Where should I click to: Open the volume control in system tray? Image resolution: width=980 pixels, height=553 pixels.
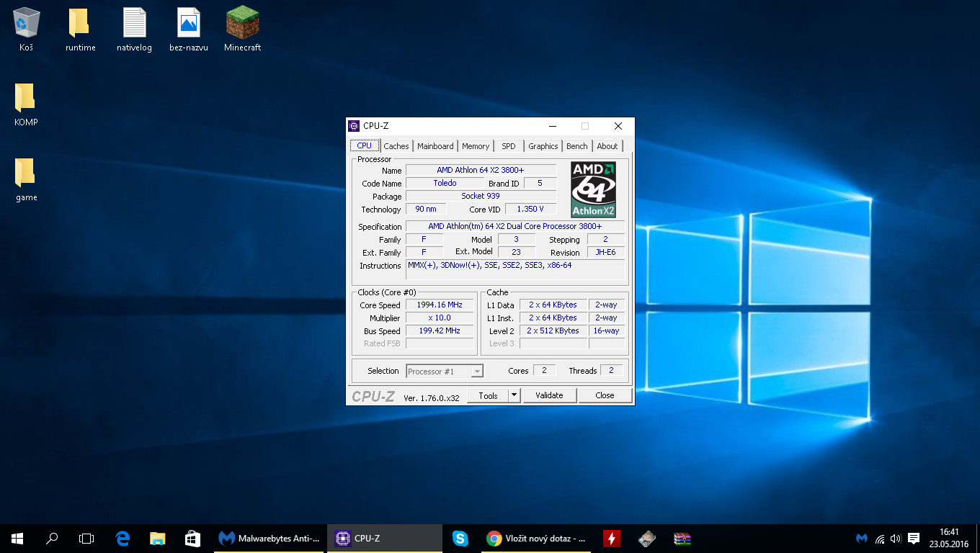[x=896, y=539]
